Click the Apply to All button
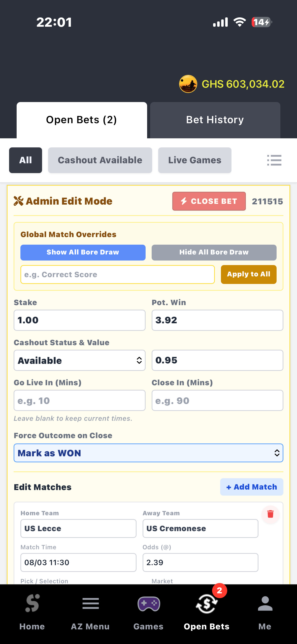 click(x=249, y=274)
